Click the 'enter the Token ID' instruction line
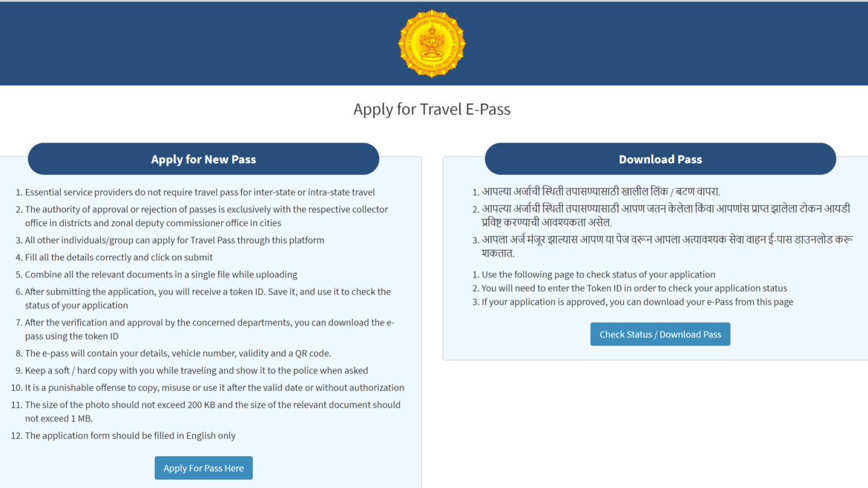This screenshot has width=868, height=488. 634,288
